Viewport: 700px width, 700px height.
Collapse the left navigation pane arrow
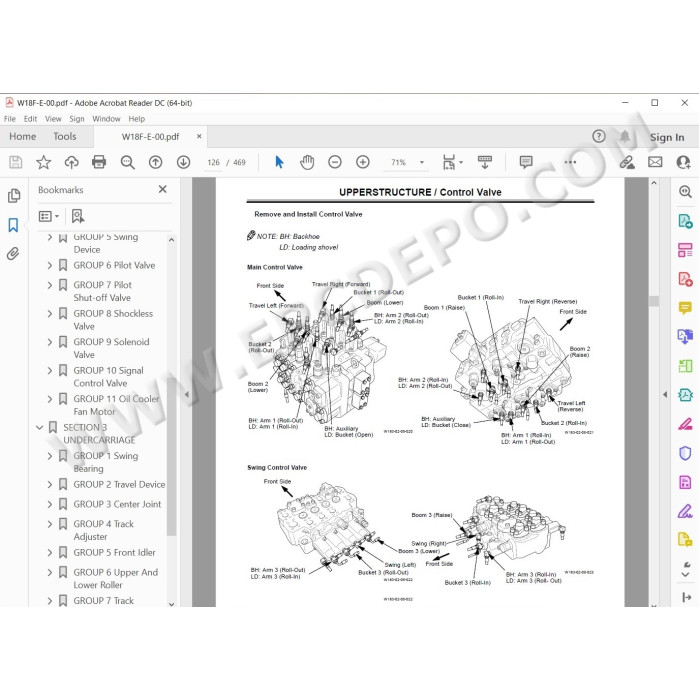click(187, 394)
